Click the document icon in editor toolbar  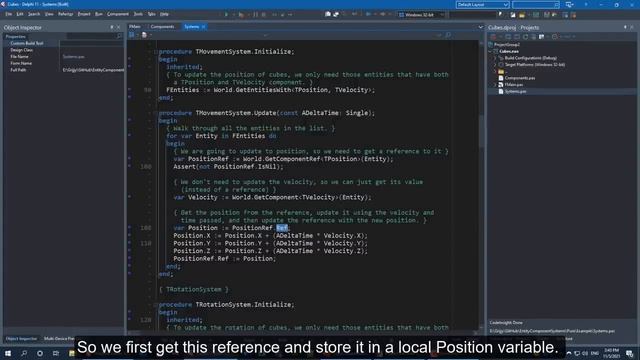[144, 35]
